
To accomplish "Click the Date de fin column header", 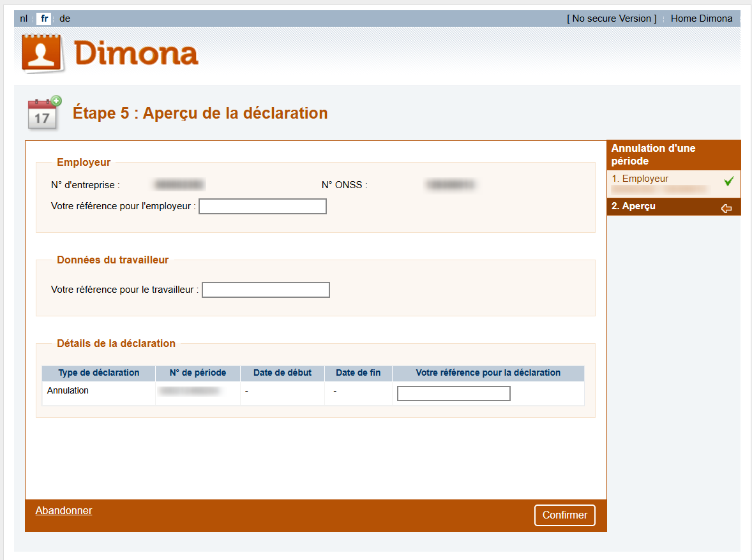I will click(x=358, y=372).
